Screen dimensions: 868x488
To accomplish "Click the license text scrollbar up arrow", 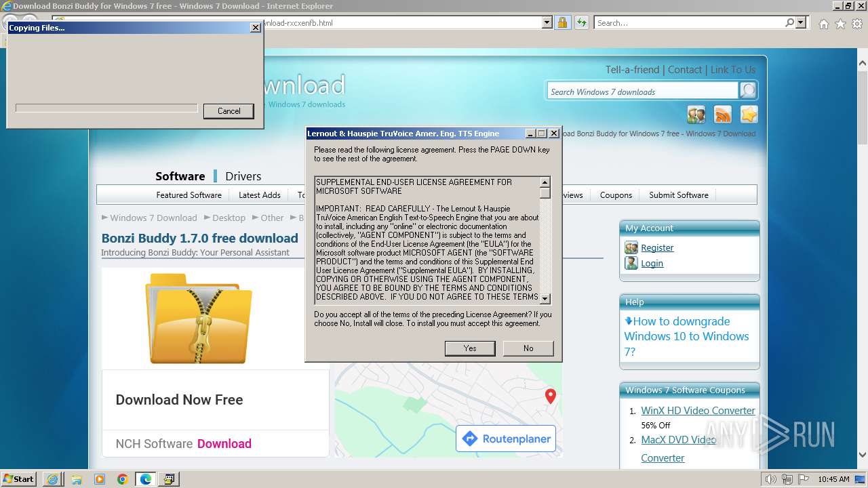I will (x=545, y=182).
